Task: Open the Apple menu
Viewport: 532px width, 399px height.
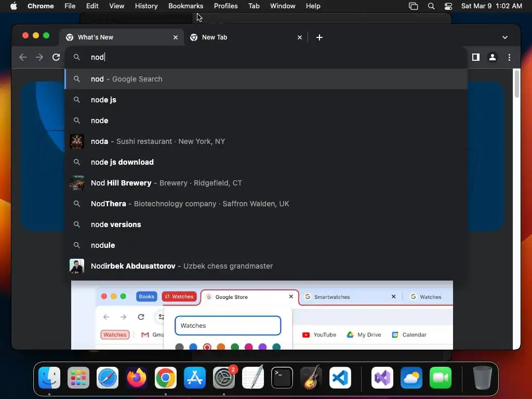Action: pyautogui.click(x=14, y=6)
